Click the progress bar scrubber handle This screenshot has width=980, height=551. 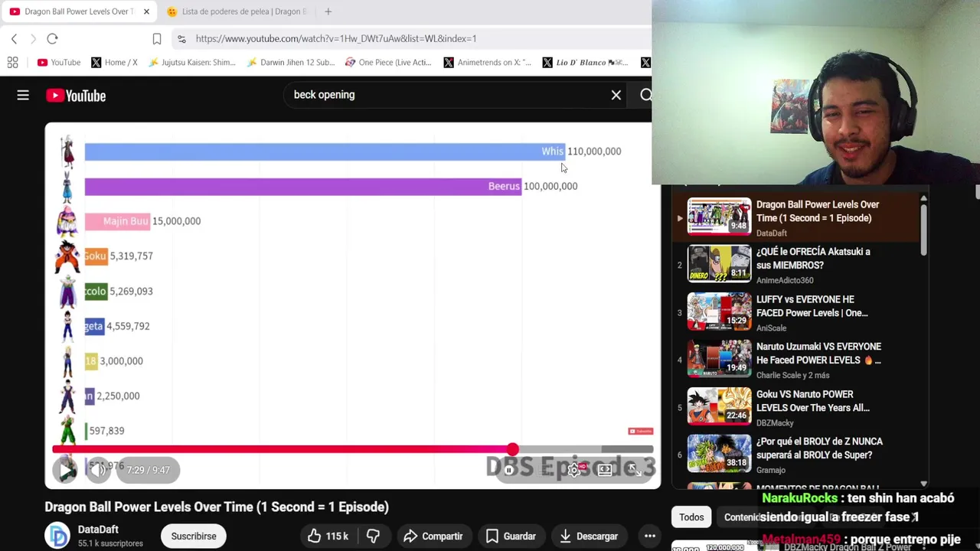512,449
